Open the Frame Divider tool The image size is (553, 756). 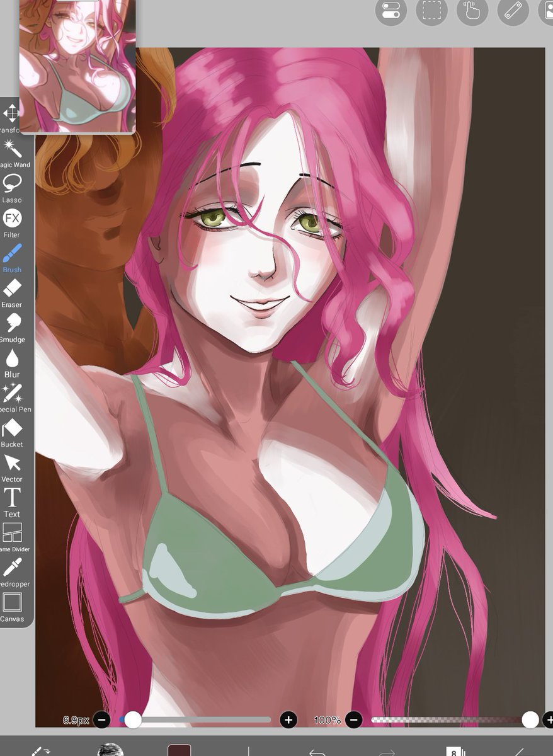click(12, 538)
